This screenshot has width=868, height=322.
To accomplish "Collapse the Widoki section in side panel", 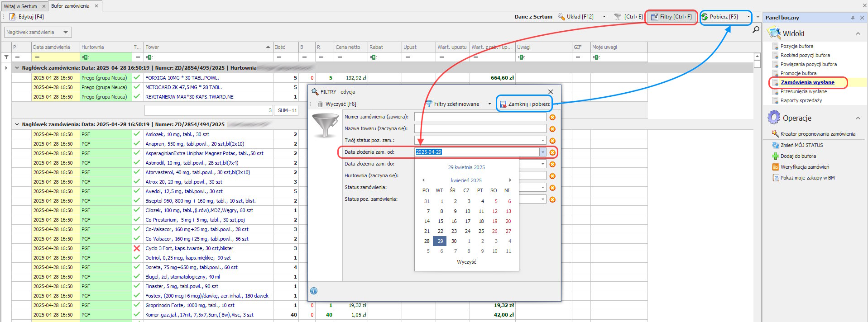I will coord(858,33).
